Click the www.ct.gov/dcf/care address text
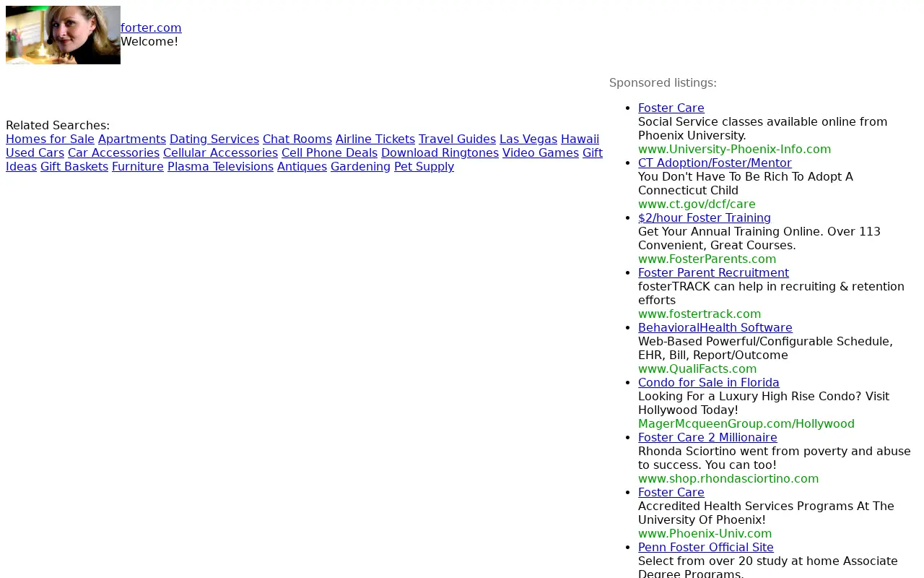This screenshot has width=924, height=578. (x=697, y=204)
